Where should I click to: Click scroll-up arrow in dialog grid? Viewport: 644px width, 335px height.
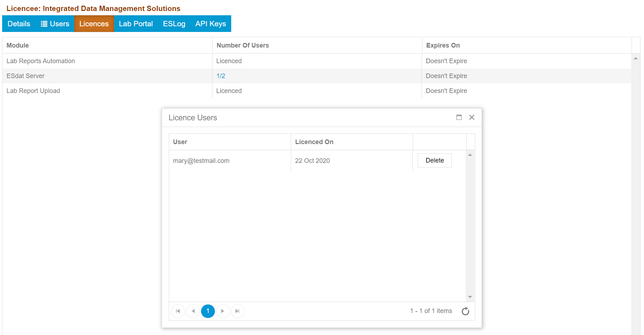click(x=470, y=155)
